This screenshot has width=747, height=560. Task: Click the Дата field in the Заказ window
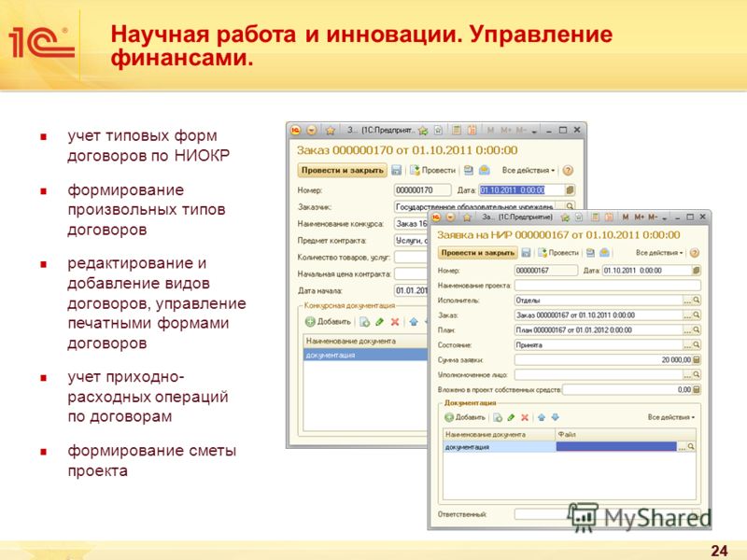click(x=522, y=190)
